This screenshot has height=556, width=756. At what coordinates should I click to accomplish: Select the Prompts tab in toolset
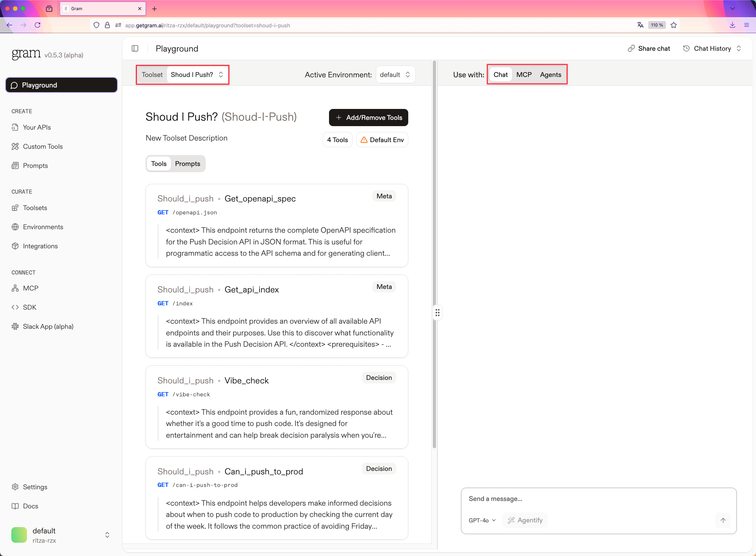(187, 164)
